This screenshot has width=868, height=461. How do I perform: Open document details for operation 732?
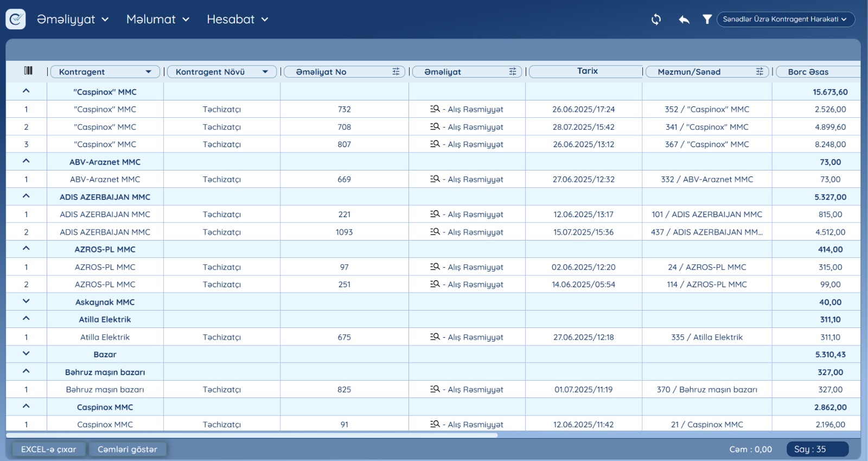point(435,109)
